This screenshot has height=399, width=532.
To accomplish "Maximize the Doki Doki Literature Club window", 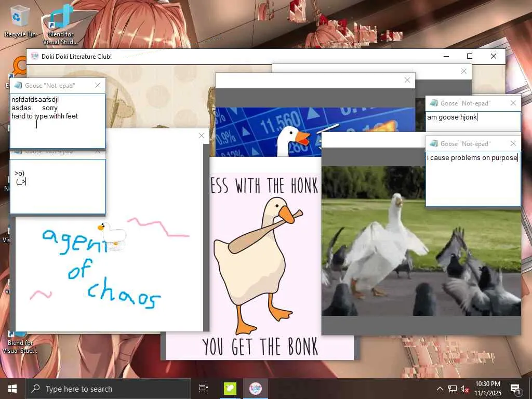I will pos(470,56).
